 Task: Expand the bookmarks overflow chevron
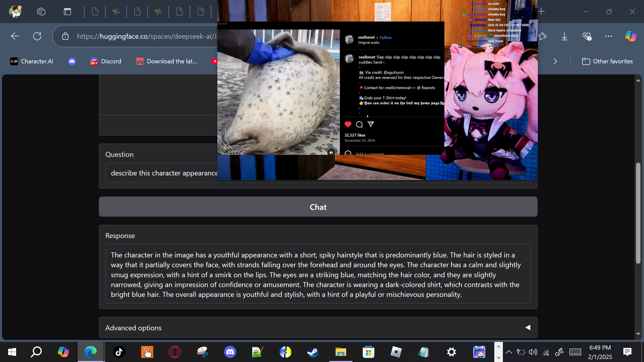tap(555, 61)
